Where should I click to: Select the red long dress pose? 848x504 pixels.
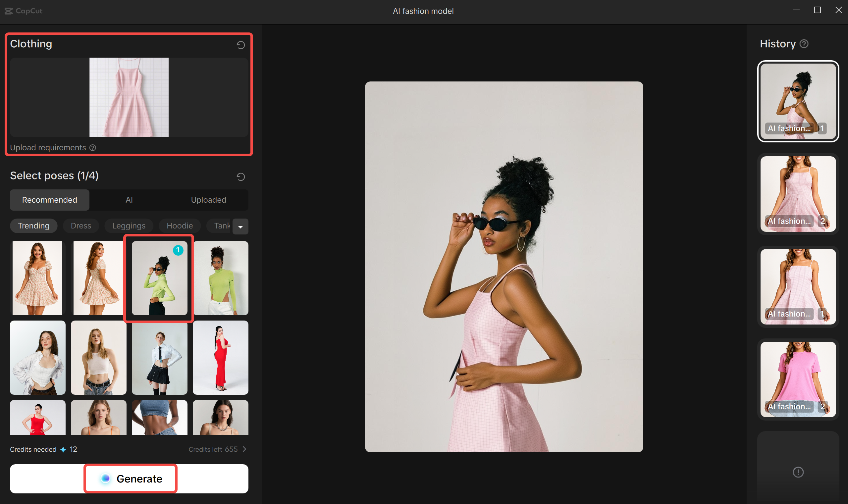pyautogui.click(x=221, y=357)
